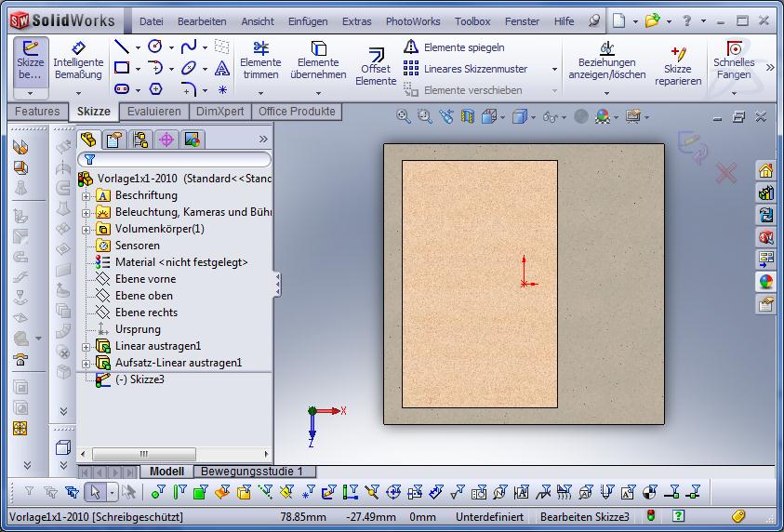Viewport: 784px width, 532px height.
Task: Select Ebene vorne in feature tree
Action: click(x=145, y=279)
